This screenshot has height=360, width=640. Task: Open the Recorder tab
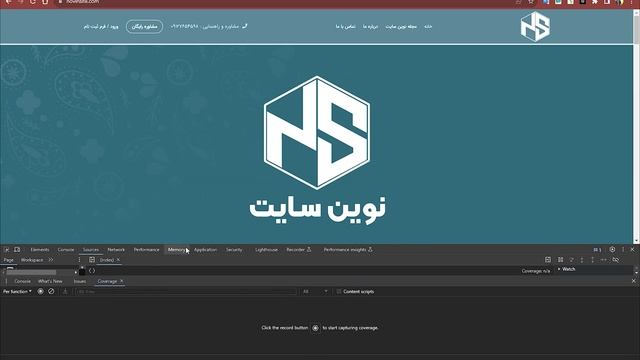point(298,250)
